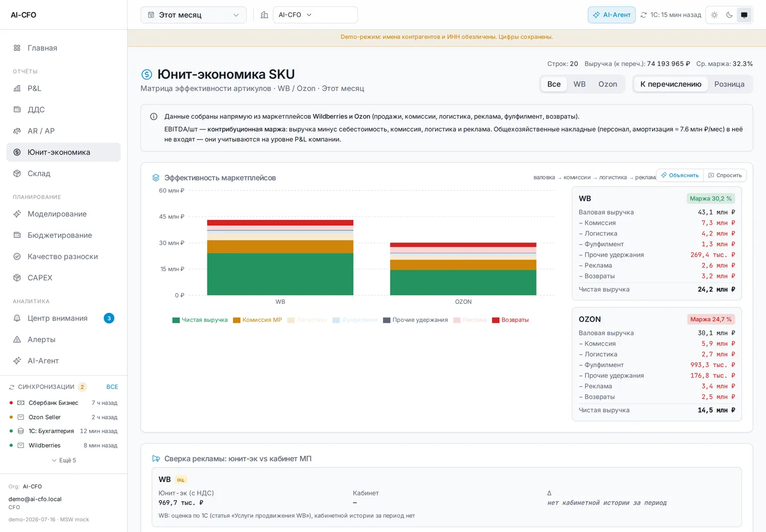Screen dimensions: 766x532
Task: Switch revenue mode to Розница
Action: (729, 84)
